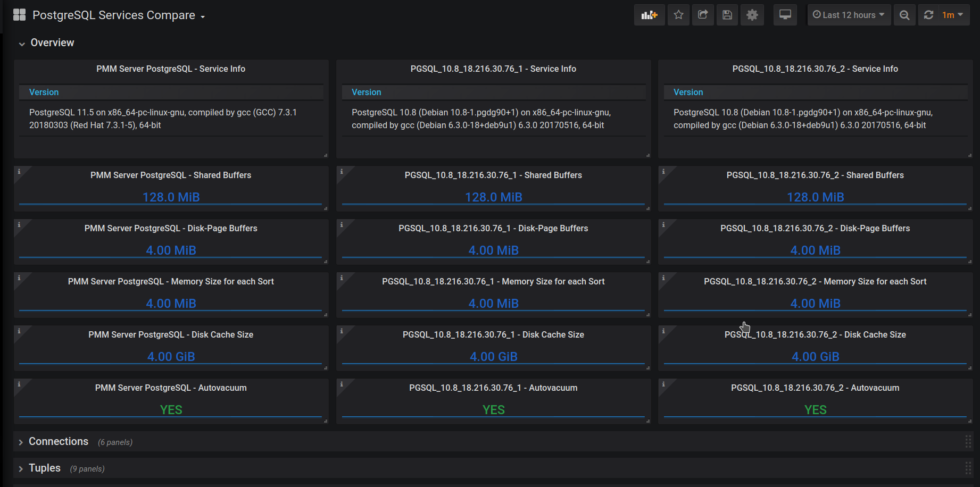Viewport: 980px width, 487px height.
Task: Zoom out the time range
Action: (904, 15)
